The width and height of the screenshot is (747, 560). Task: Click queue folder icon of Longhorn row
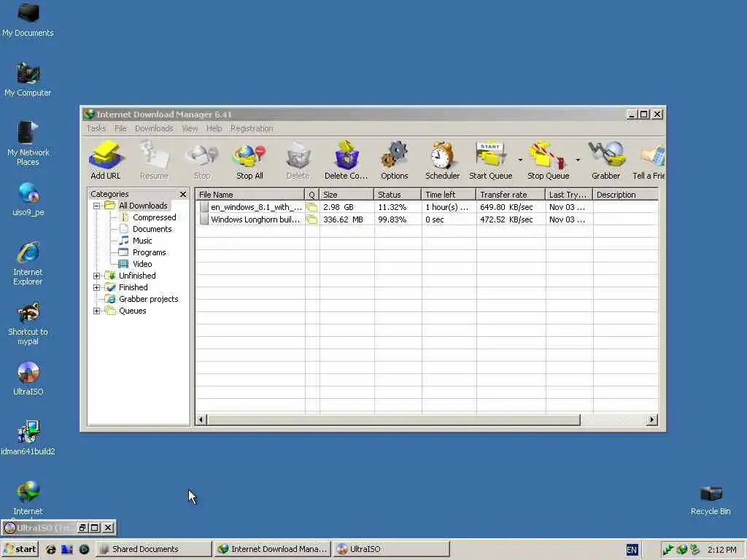(x=311, y=219)
